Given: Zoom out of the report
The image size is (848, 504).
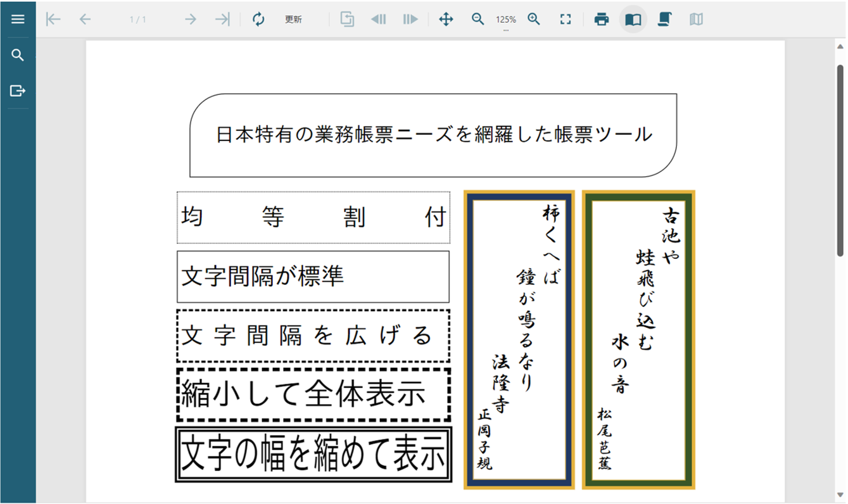Looking at the screenshot, I should [478, 19].
